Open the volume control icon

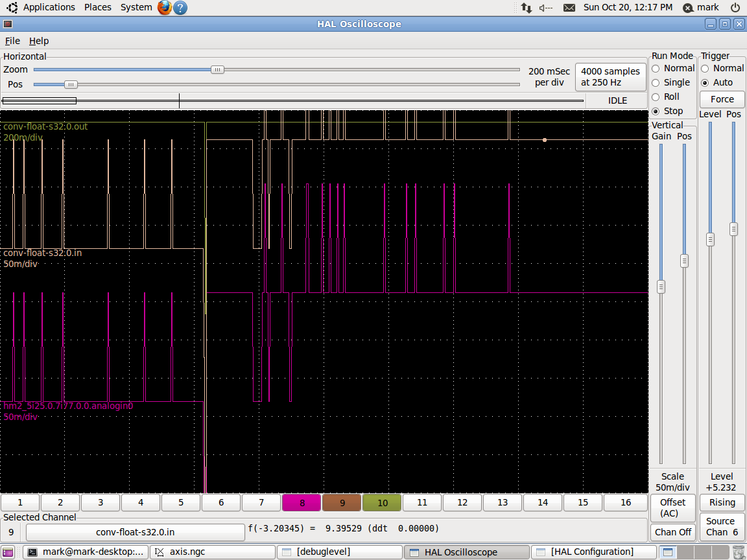(x=546, y=8)
